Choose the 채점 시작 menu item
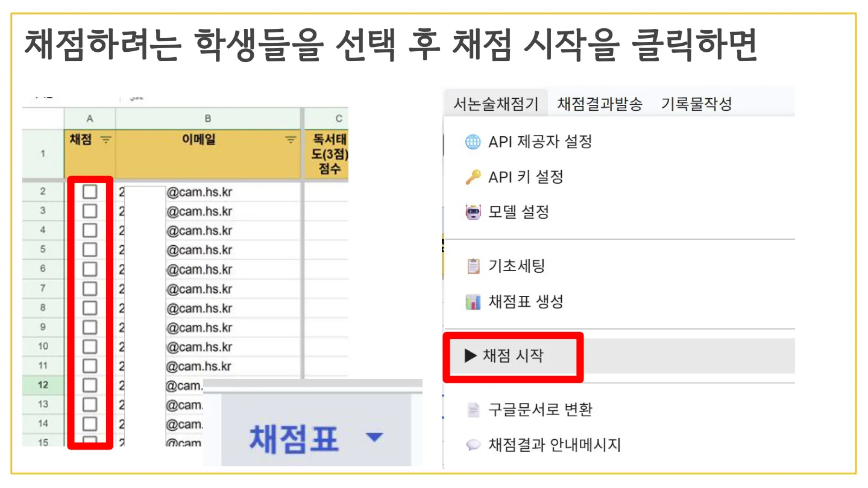The image size is (868, 488). [x=620, y=356]
